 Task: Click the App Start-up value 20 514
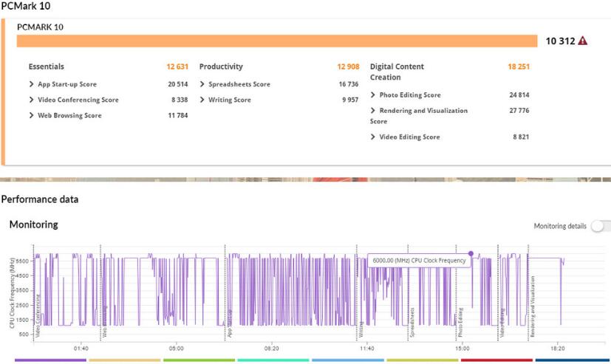click(178, 84)
